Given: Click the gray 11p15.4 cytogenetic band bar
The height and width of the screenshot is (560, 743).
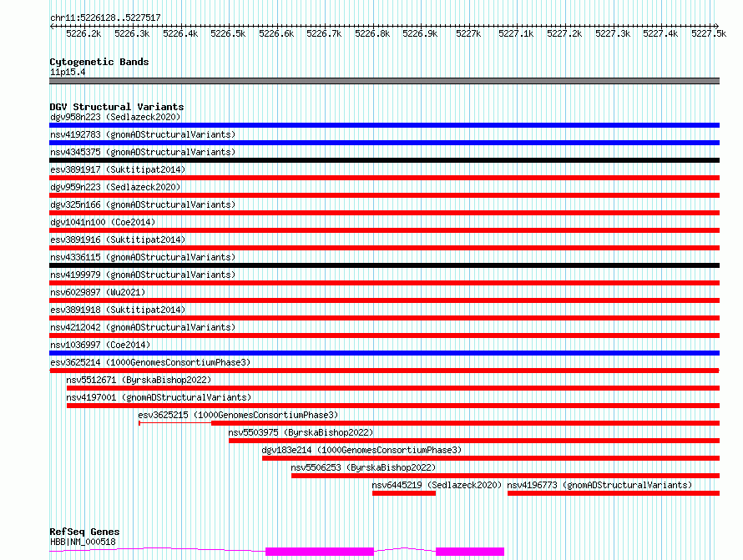Looking at the screenshot, I should (384, 81).
